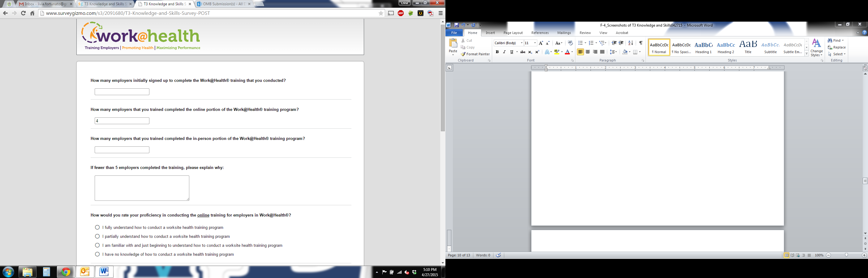Toggle Show/Hide paragraph marks

(x=641, y=43)
